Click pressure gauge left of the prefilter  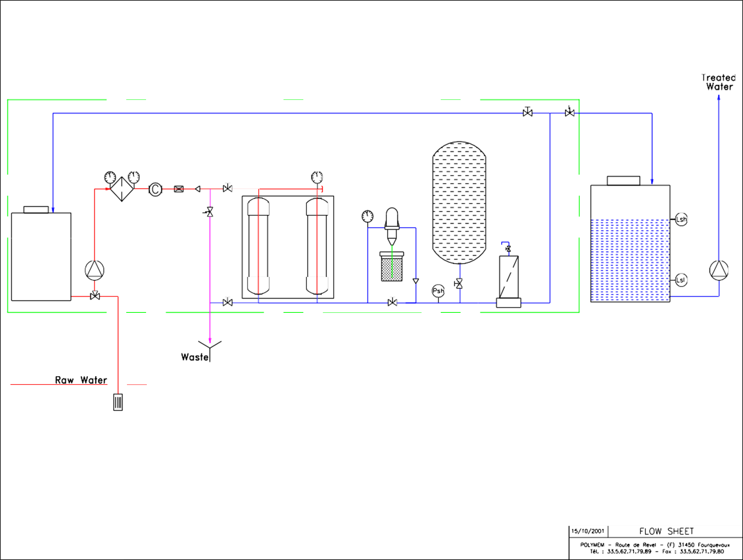click(110, 178)
